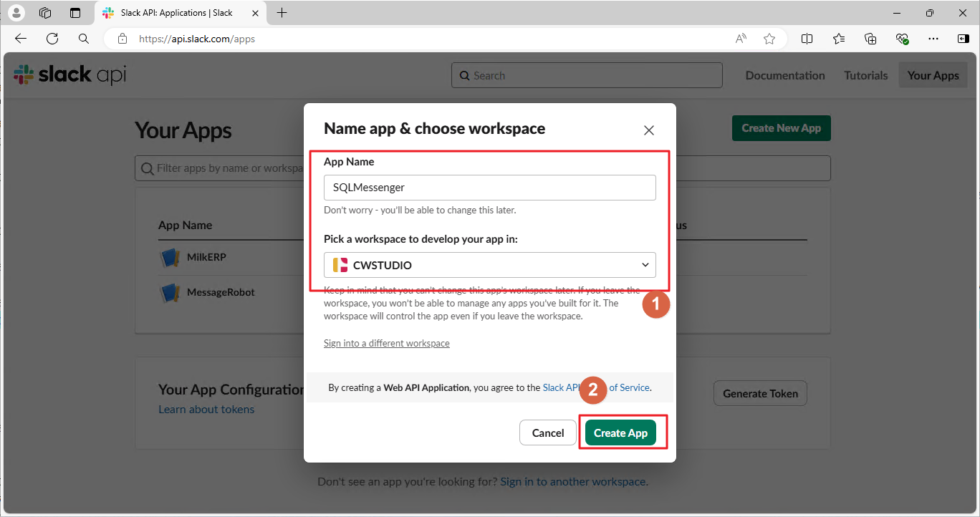The height and width of the screenshot is (517, 980).
Task: Click the browser profile avatar icon
Action: click(16, 13)
